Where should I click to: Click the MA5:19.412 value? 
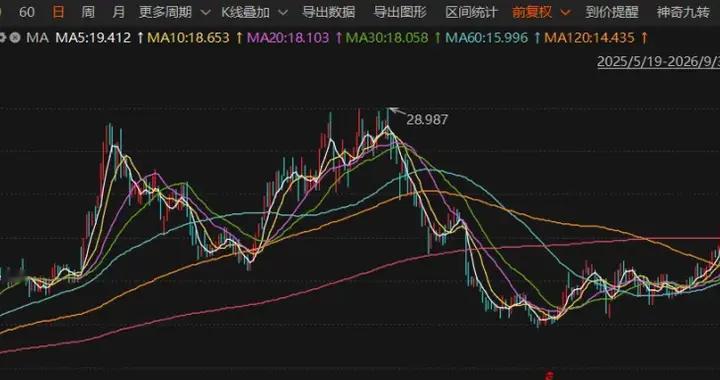(93, 38)
